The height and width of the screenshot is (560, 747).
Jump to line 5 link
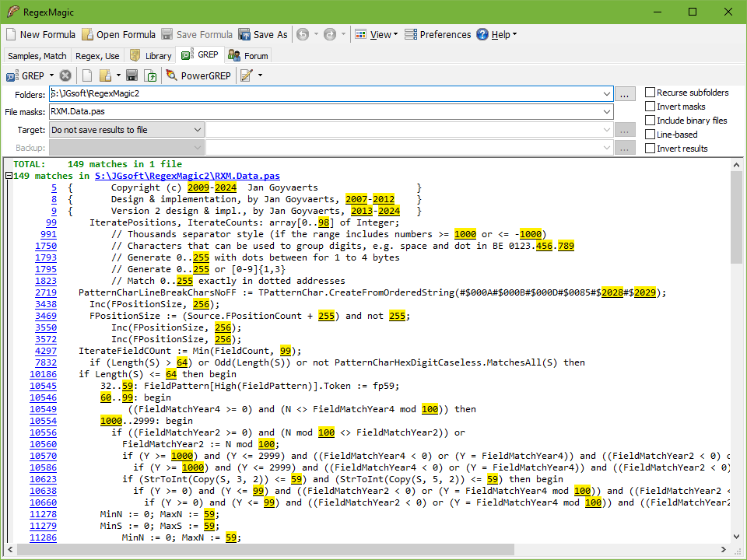click(x=54, y=187)
